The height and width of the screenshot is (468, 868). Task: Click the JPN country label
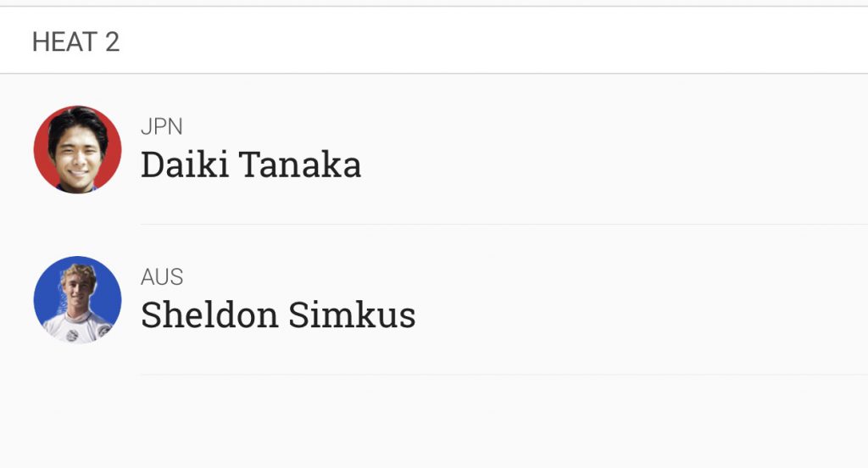[x=161, y=127]
